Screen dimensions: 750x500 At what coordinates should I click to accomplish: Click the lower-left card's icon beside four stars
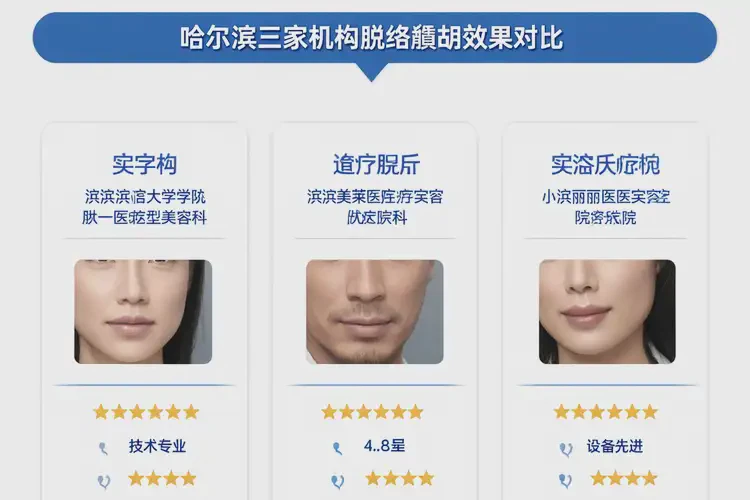tap(104, 481)
